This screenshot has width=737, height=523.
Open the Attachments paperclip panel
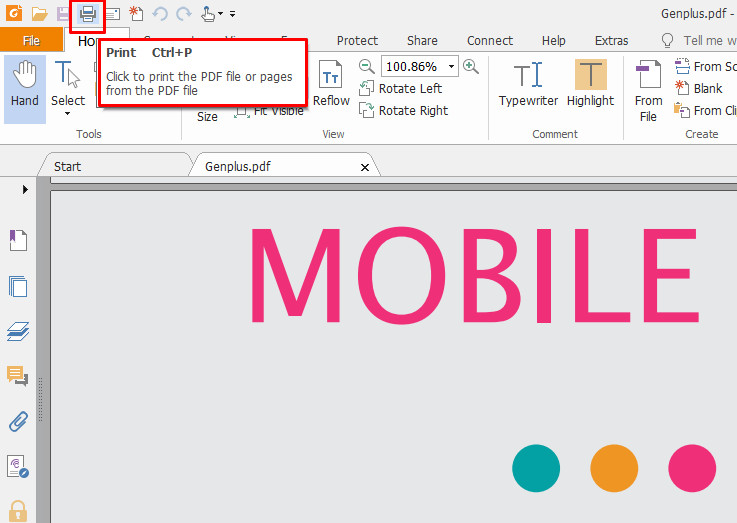coord(18,421)
